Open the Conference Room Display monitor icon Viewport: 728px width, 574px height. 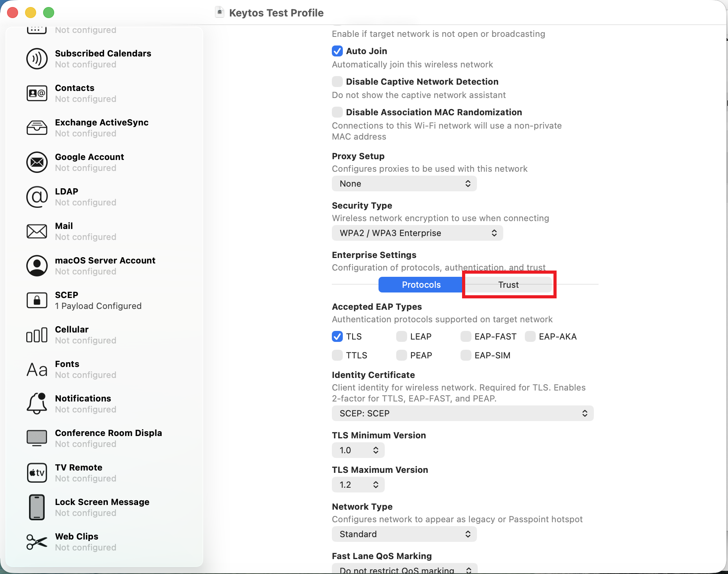pos(37,438)
